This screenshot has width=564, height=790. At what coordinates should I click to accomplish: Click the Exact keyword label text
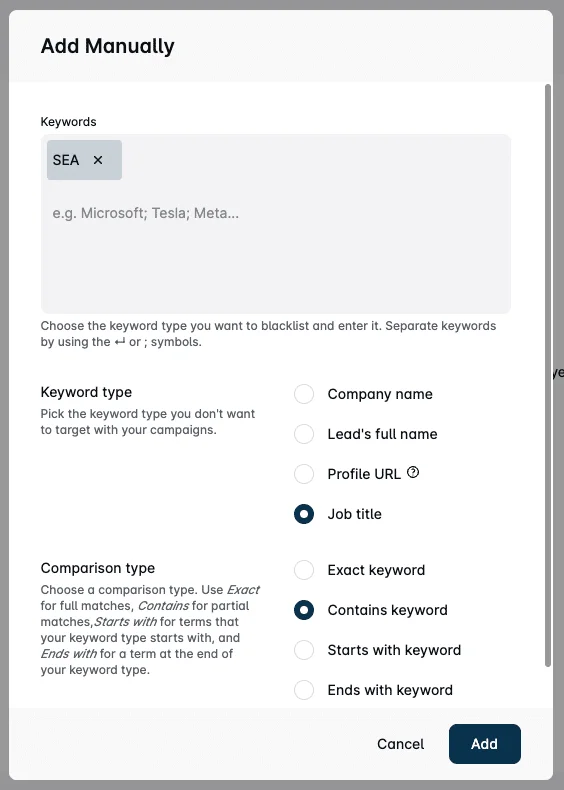click(376, 570)
